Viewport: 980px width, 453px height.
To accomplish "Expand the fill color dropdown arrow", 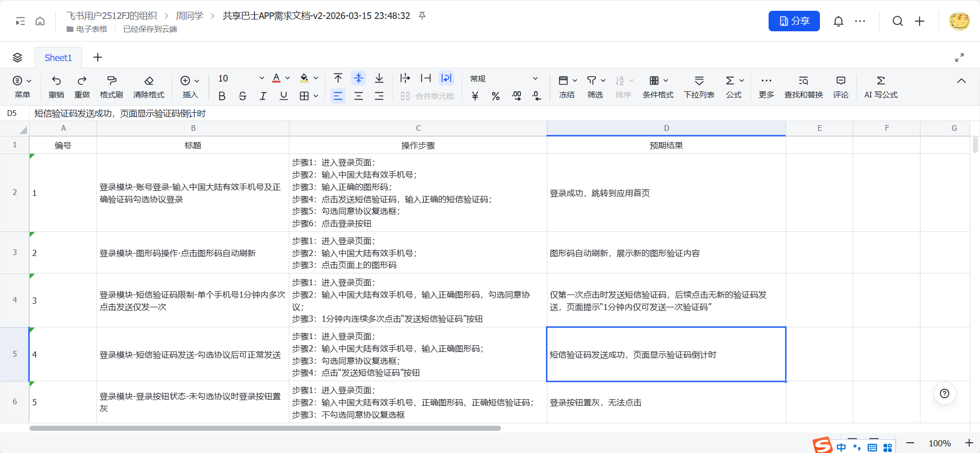I will pos(316,78).
